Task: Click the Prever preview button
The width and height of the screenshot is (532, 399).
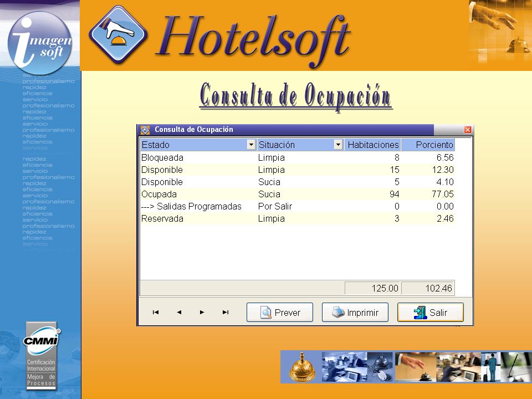Action: click(x=279, y=312)
